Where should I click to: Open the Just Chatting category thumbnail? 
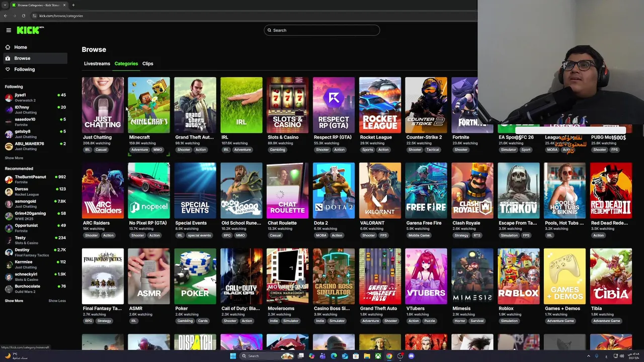coord(103,105)
